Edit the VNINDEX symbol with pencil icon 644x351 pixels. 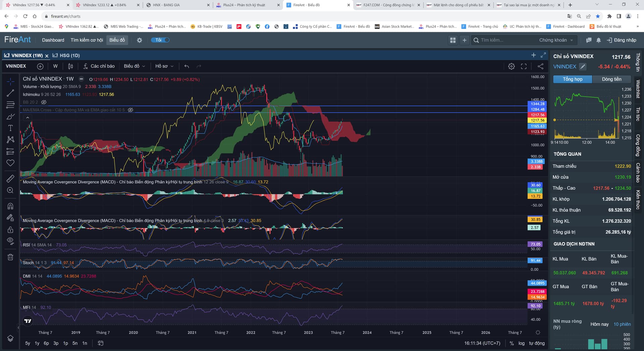(x=583, y=67)
